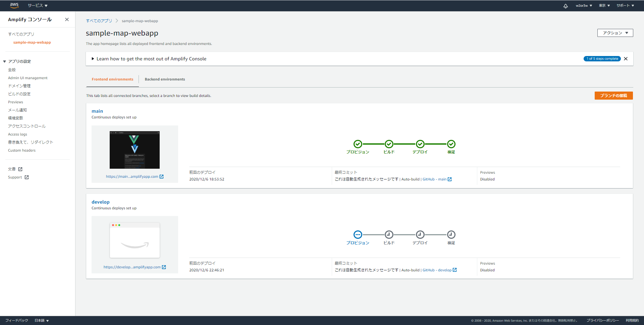Click the main branch provision status icon
Viewport: 644px width, 325px height.
358,144
